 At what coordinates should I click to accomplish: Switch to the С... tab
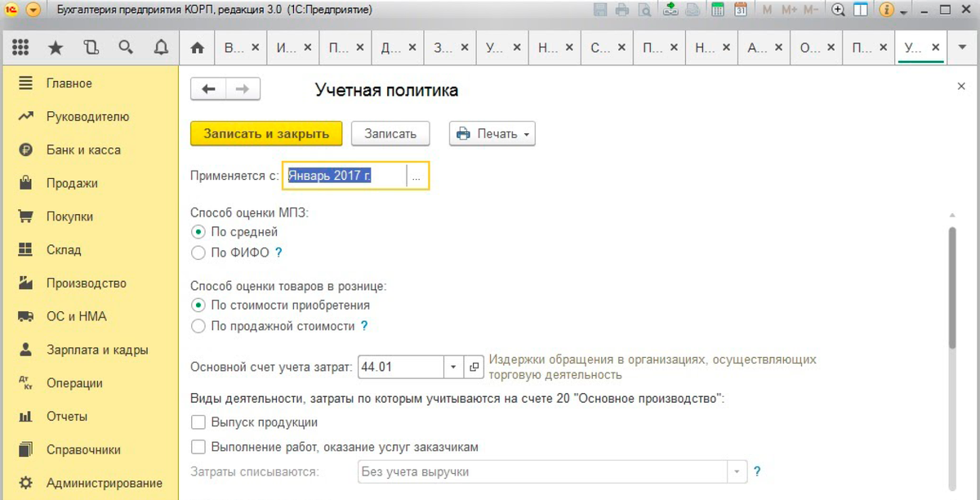click(x=608, y=48)
